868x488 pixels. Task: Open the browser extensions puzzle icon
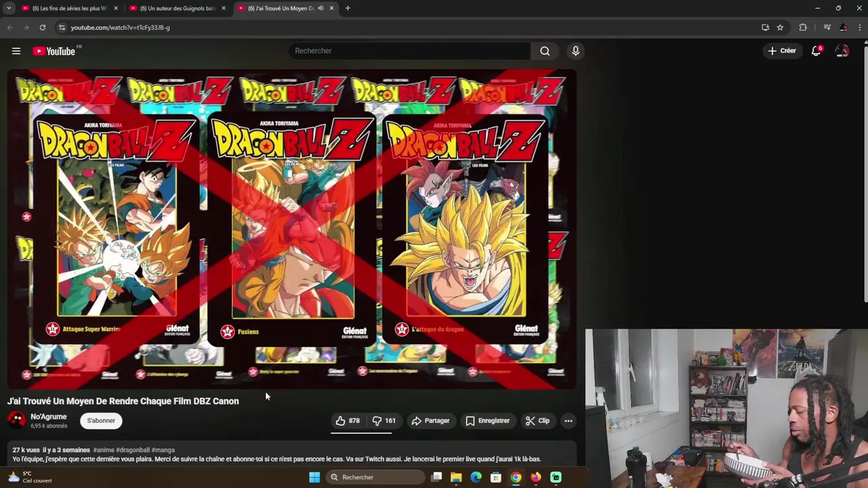point(803,28)
